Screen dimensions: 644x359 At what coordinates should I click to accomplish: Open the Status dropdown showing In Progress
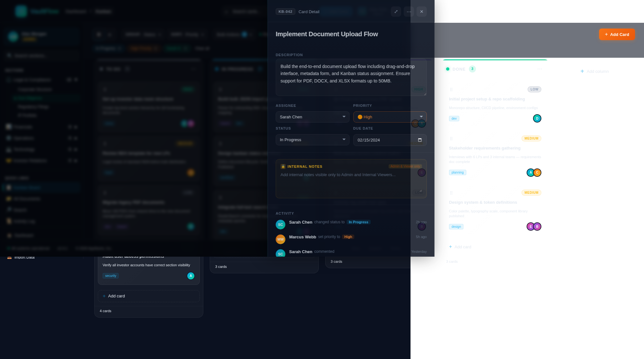(312, 140)
